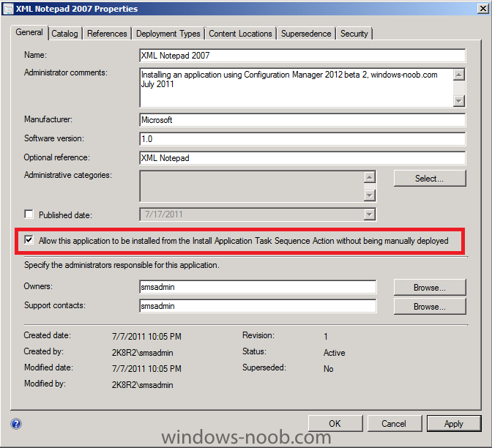
Task: Click Select for administrative categories
Action: tap(430, 178)
